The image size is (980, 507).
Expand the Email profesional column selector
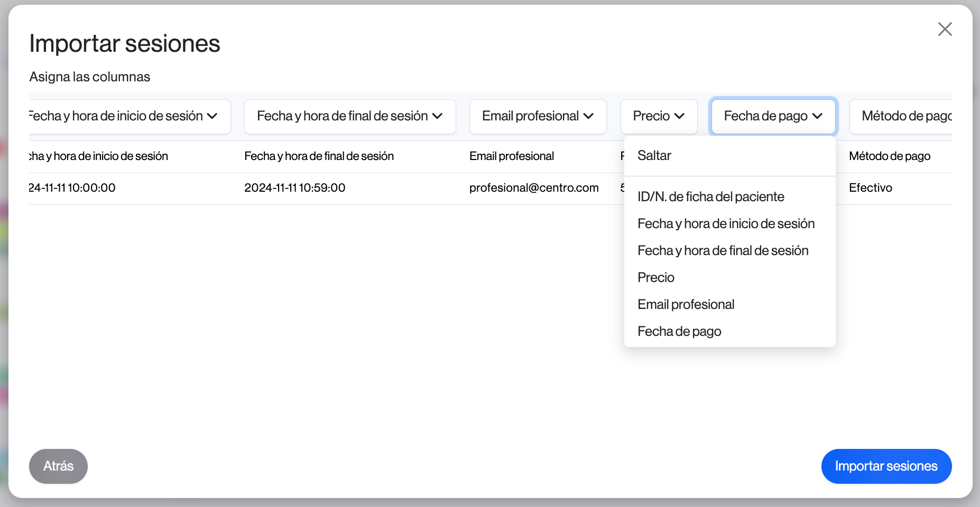click(x=538, y=116)
